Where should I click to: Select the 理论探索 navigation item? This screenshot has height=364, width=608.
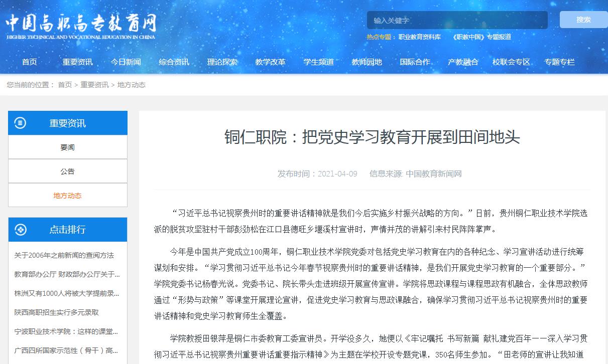pyautogui.click(x=222, y=62)
